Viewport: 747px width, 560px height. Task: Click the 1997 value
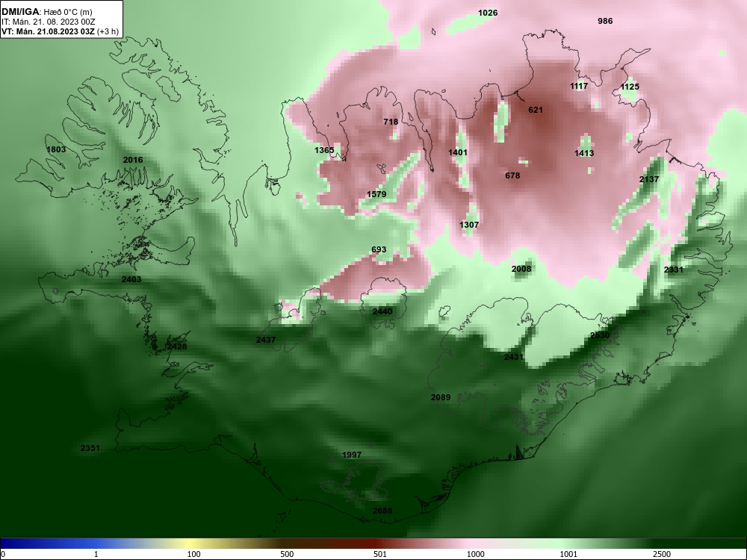coord(352,455)
